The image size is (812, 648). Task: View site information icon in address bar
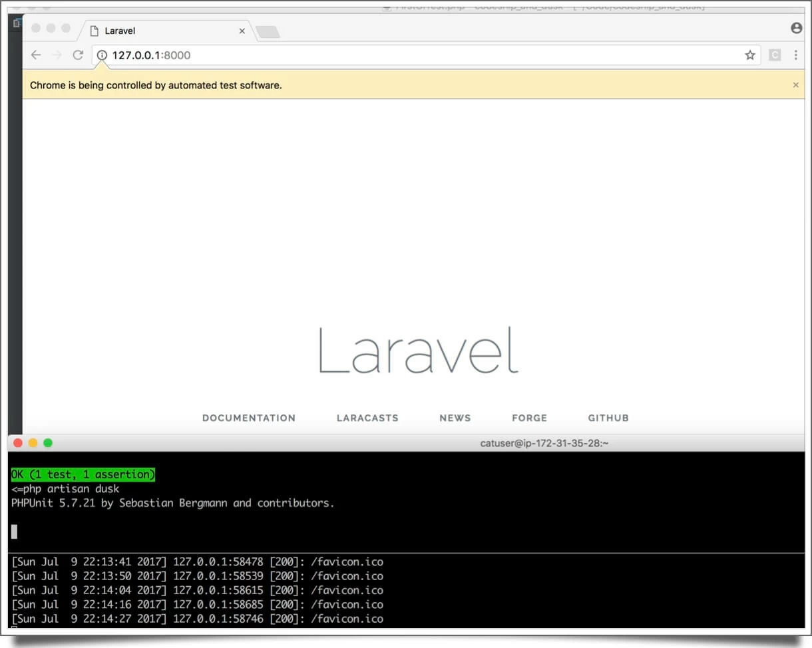102,55
